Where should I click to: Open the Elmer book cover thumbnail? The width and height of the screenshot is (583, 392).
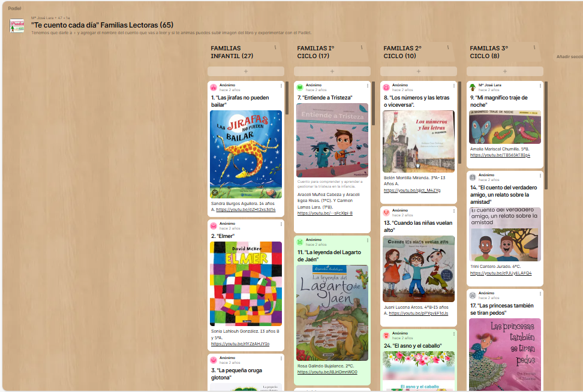point(246,283)
